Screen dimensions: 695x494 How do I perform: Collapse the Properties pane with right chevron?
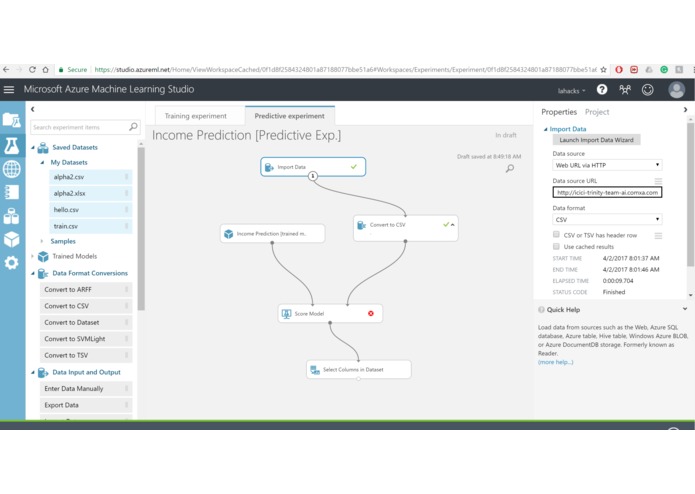pos(685,109)
